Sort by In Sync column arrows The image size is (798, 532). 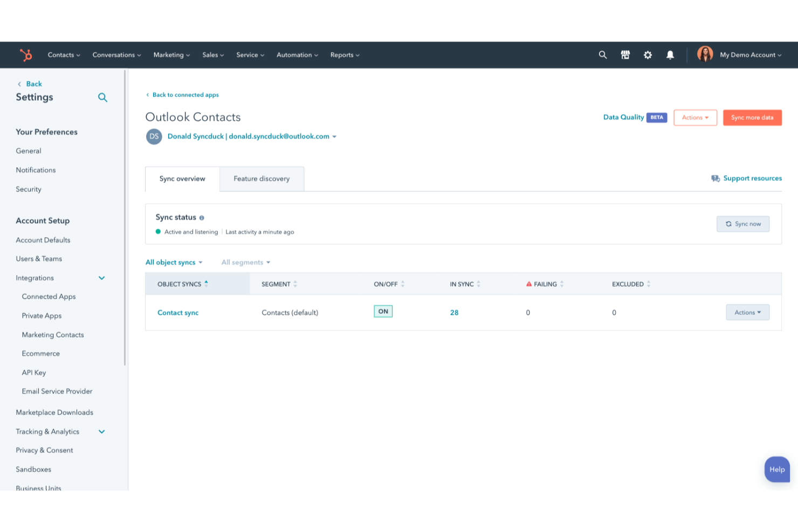(479, 284)
